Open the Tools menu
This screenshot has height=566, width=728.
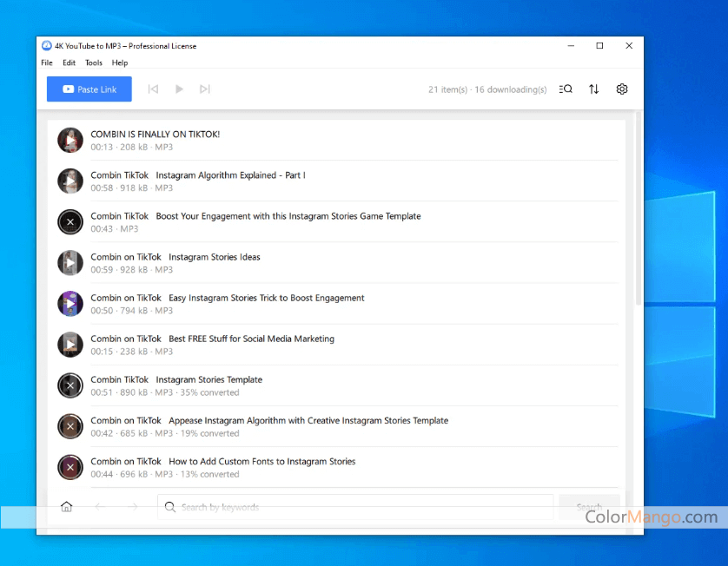click(94, 63)
